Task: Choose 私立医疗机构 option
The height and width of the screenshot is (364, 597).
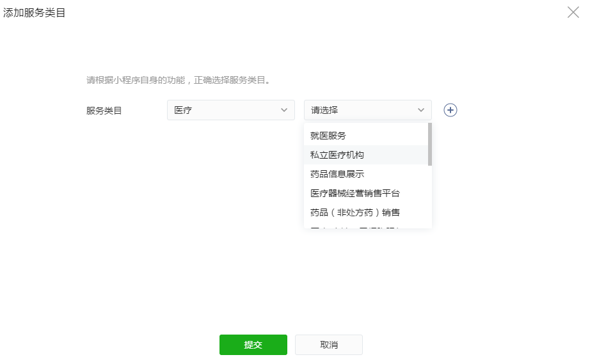Action: (366, 155)
